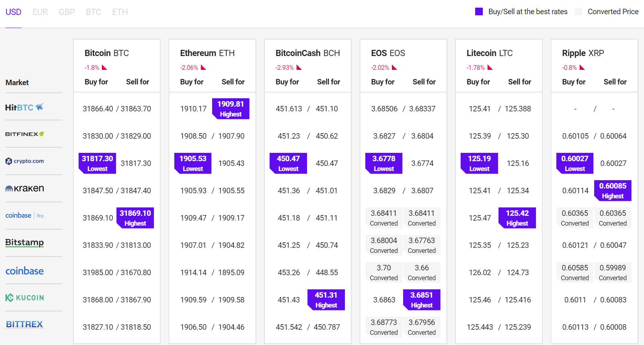644x345 pixels.
Task: Click the Converted Price legend label
Action: coord(613,12)
